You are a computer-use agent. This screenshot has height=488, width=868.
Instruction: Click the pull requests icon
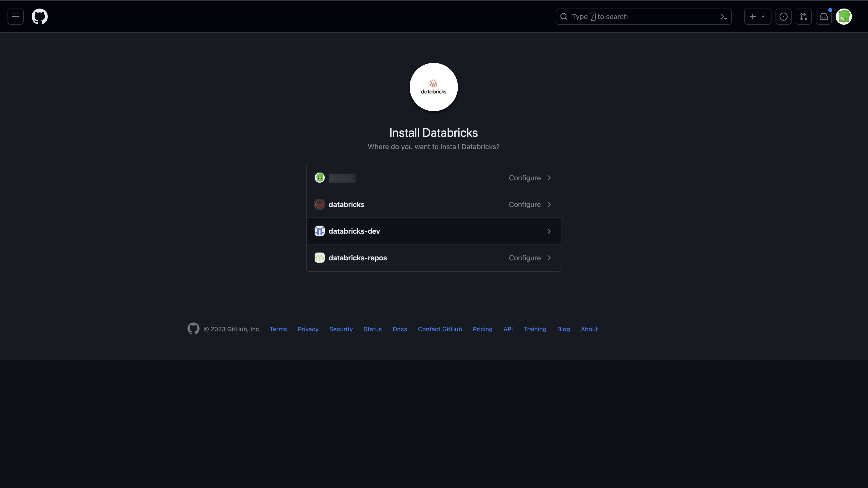[803, 16]
